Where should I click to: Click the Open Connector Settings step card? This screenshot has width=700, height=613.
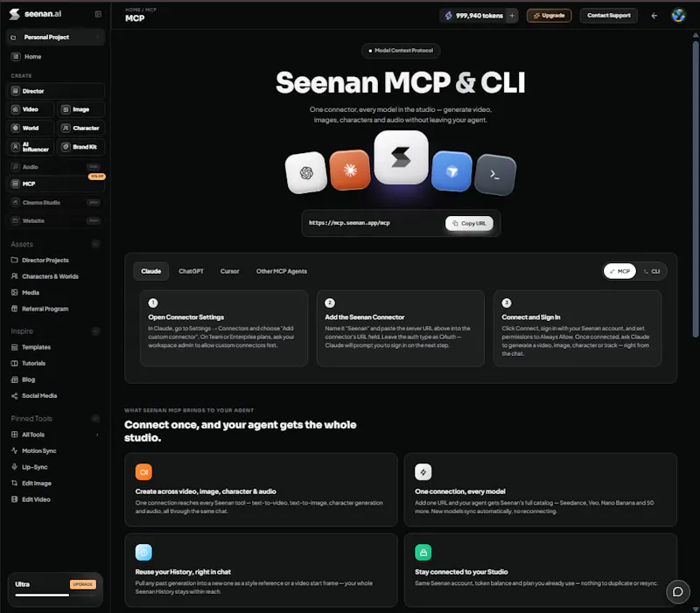[224, 328]
